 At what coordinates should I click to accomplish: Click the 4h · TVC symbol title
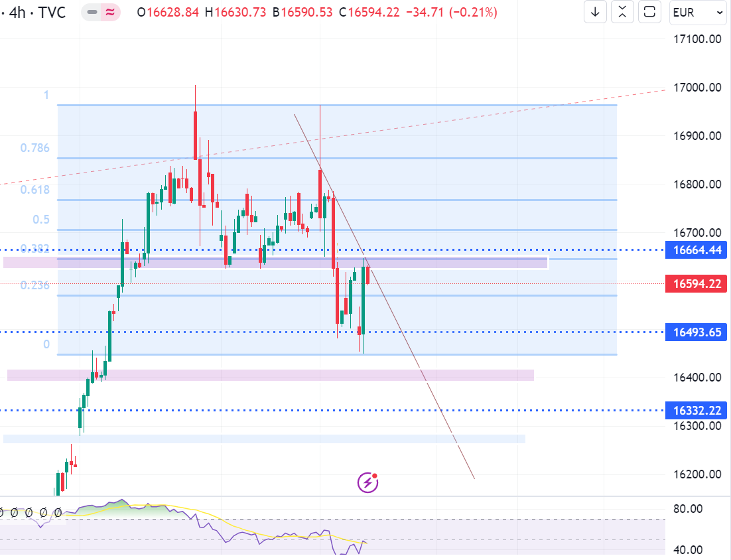pyautogui.click(x=37, y=13)
